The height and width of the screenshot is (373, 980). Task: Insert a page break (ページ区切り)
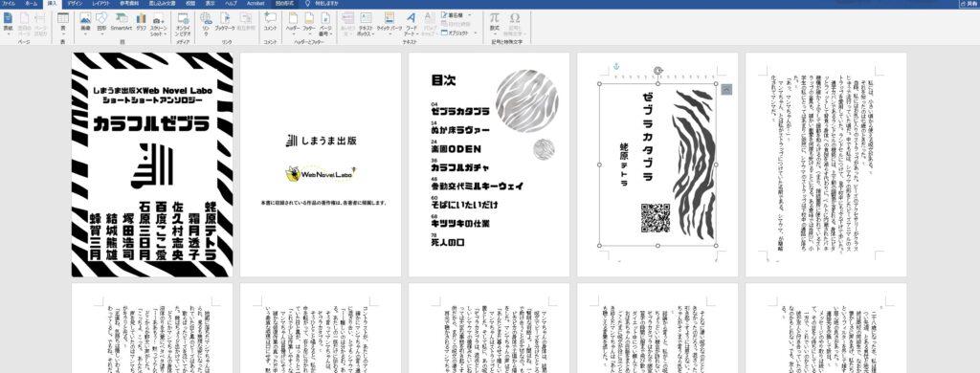click(40, 23)
